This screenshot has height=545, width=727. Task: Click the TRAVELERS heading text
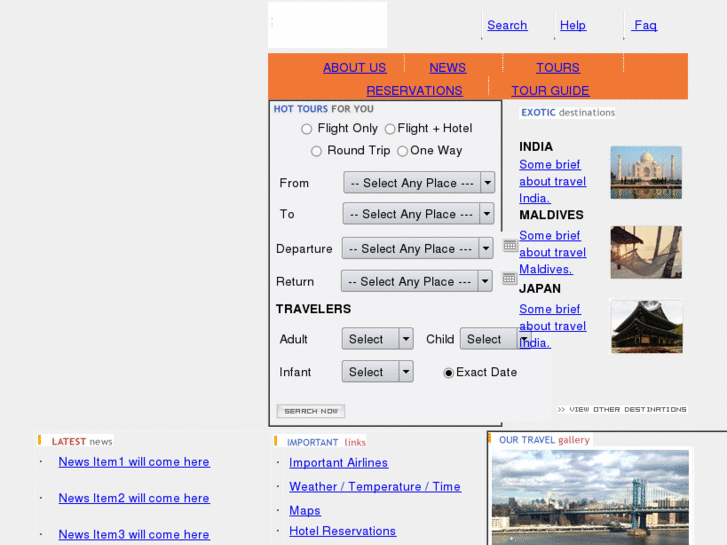pyautogui.click(x=313, y=309)
